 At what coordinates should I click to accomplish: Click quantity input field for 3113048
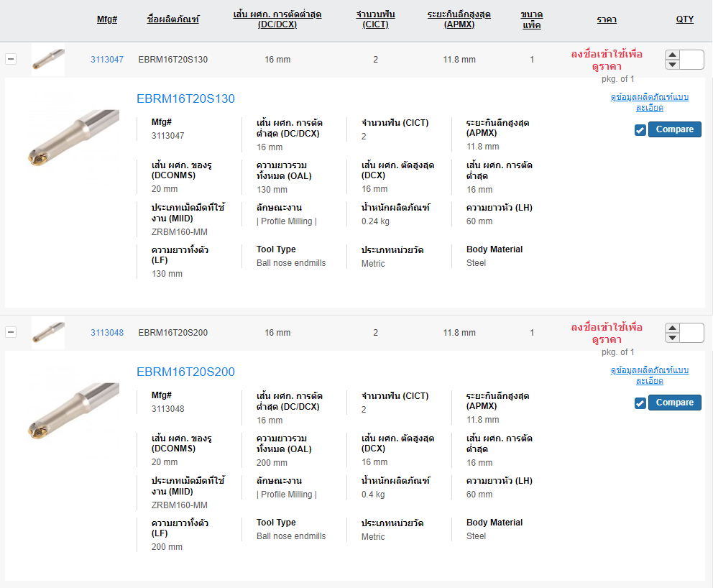click(x=691, y=333)
